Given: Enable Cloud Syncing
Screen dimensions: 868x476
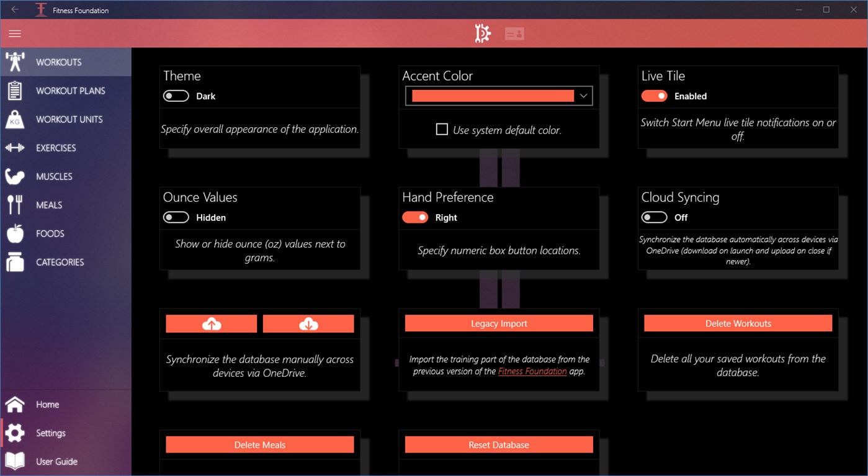Looking at the screenshot, I should (654, 217).
